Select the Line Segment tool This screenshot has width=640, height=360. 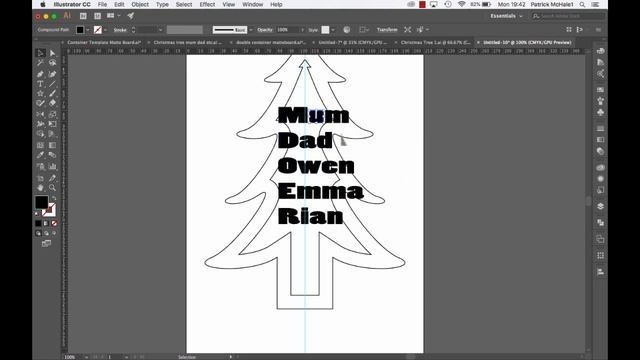[52, 84]
